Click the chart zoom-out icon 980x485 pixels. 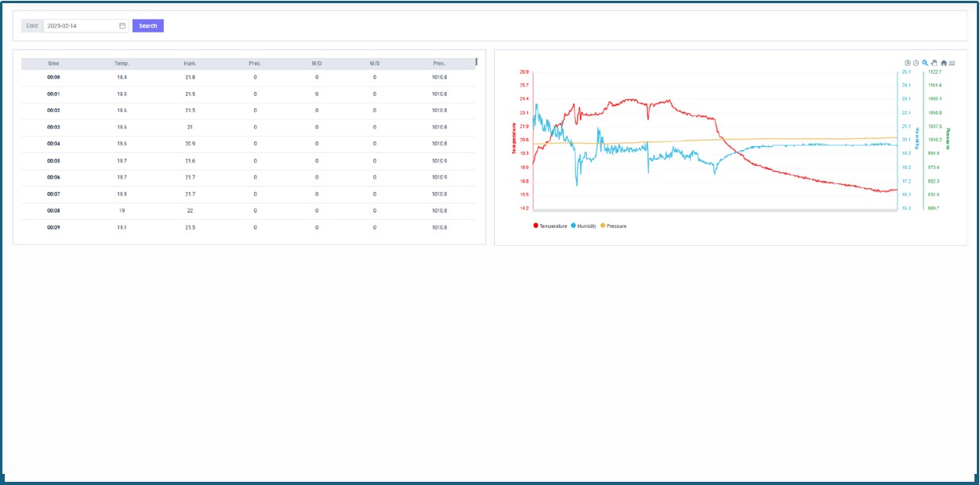tap(916, 63)
